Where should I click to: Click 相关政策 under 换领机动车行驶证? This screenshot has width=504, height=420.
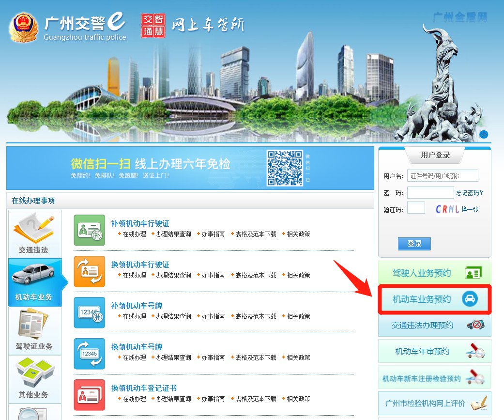coord(299,275)
